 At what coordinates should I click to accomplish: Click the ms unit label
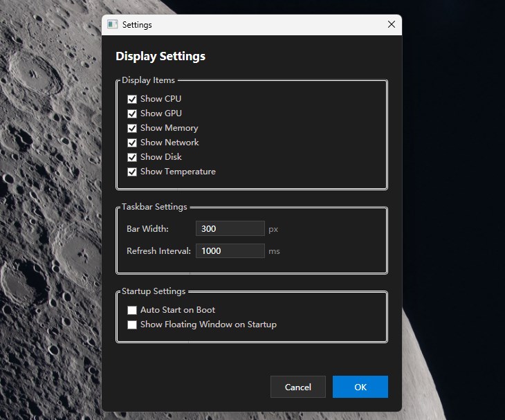click(274, 251)
